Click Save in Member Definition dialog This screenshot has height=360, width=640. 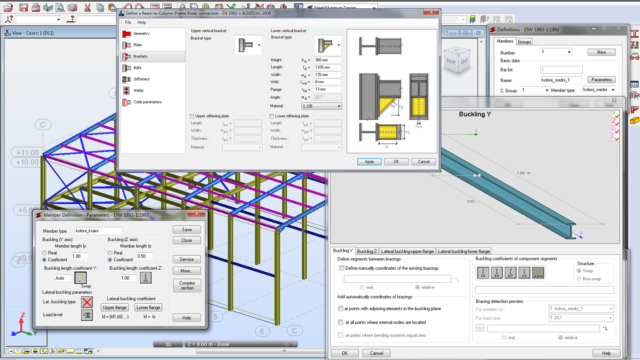pyautogui.click(x=187, y=230)
